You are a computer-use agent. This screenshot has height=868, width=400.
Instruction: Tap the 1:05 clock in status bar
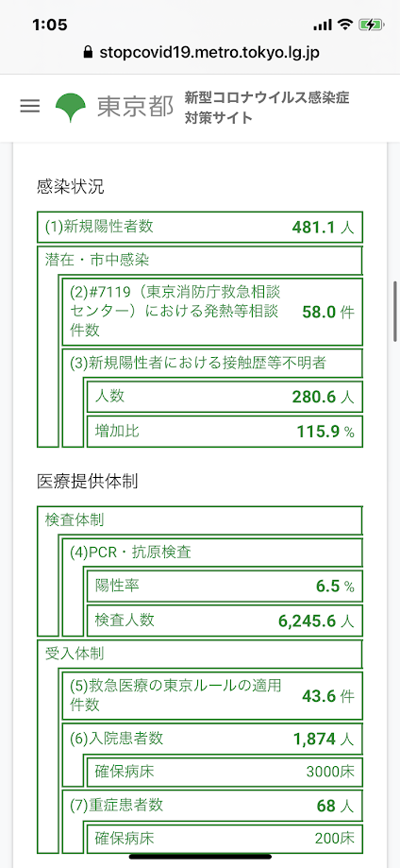[50, 25]
